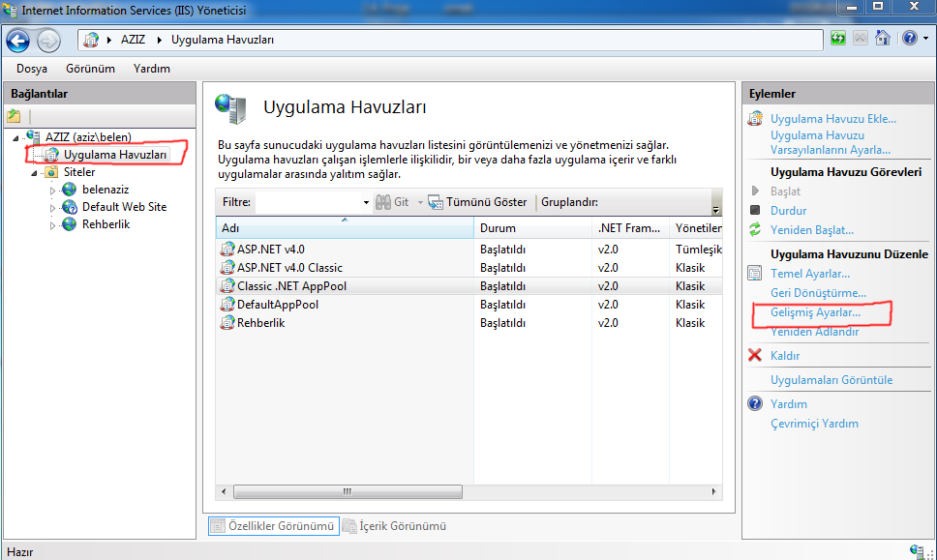Open the Görünüm menu
This screenshot has height=560, width=937.
click(90, 69)
